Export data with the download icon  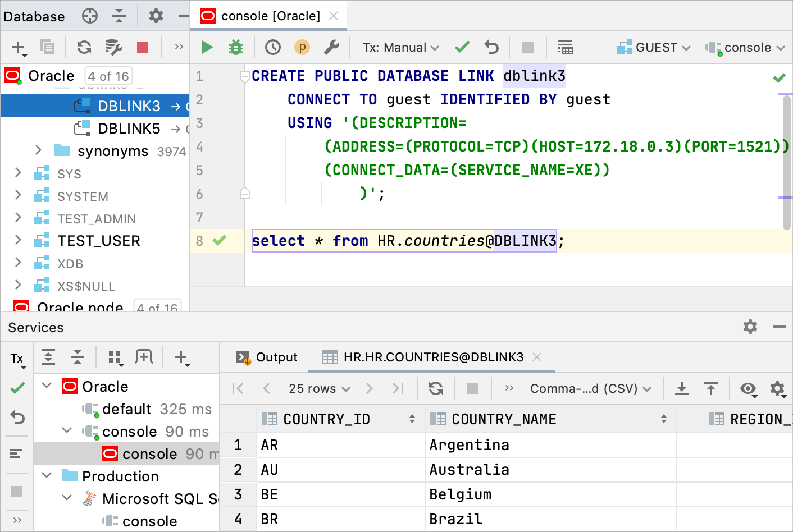[682, 388]
